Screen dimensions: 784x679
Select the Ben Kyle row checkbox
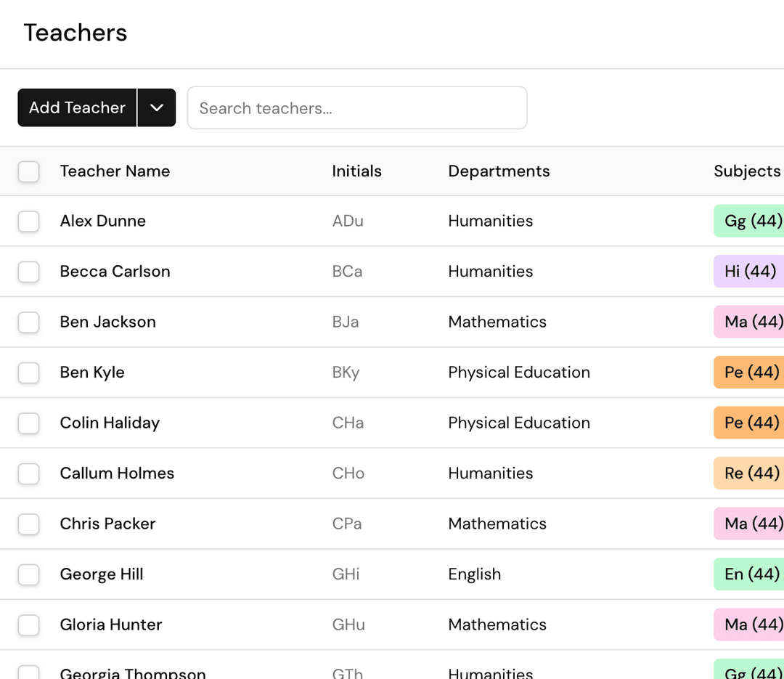click(x=28, y=373)
